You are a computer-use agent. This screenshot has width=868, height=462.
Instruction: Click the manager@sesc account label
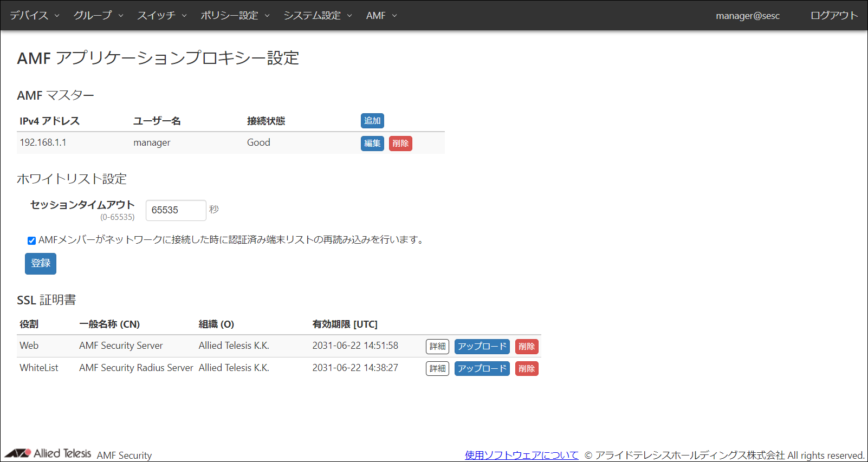click(747, 16)
